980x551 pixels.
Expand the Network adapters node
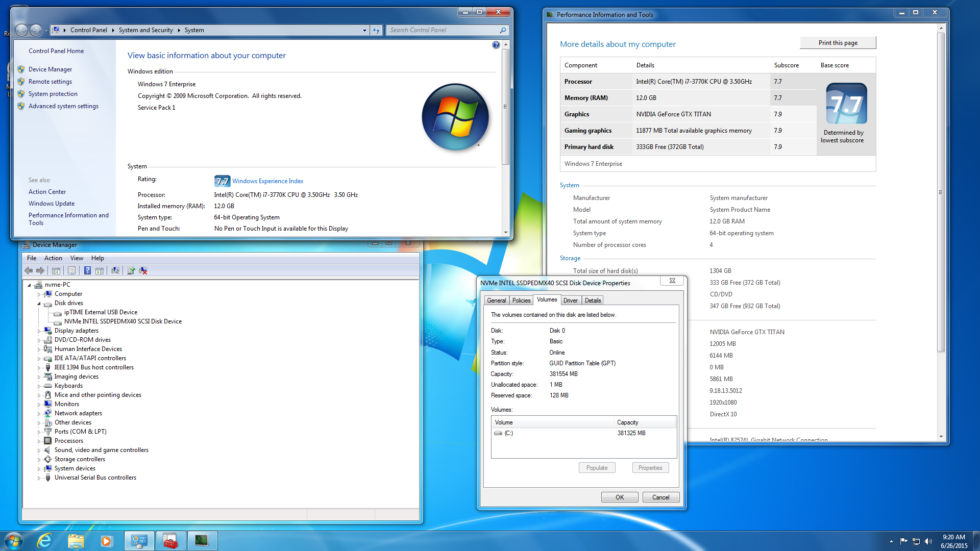click(39, 414)
